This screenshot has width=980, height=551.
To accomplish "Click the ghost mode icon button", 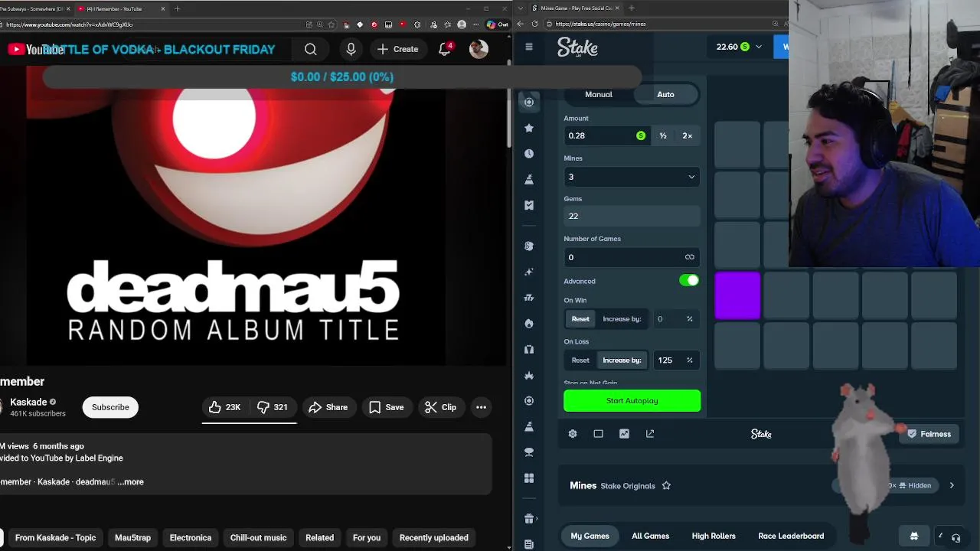I will (913, 536).
